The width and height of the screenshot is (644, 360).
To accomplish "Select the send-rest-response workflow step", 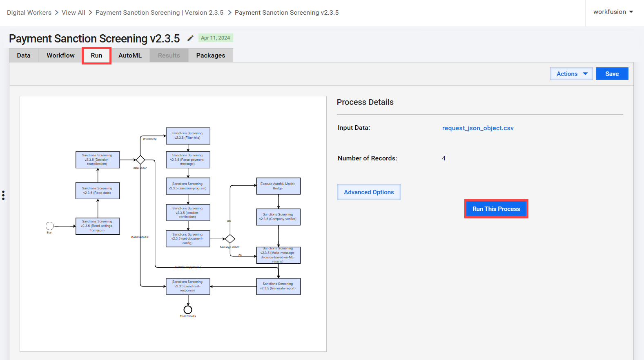I will [x=188, y=287].
